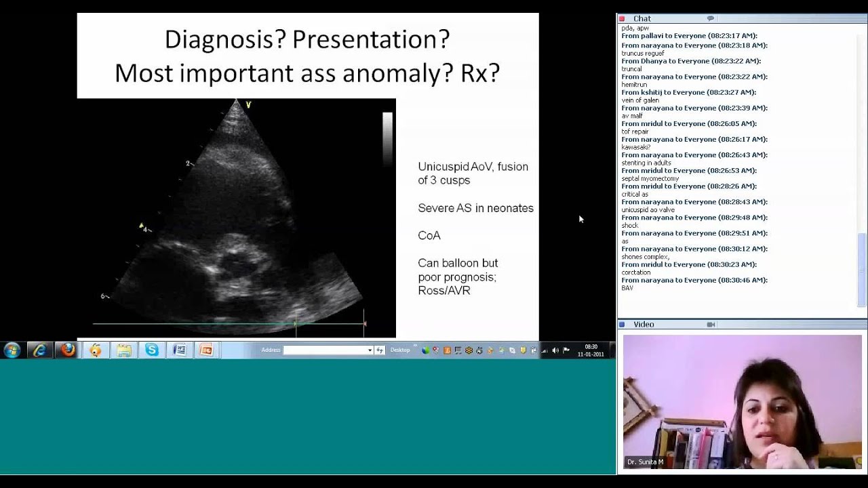This screenshot has height=488, width=868.
Task: Select chat message 'tof repair'
Action: pyautogui.click(x=635, y=132)
